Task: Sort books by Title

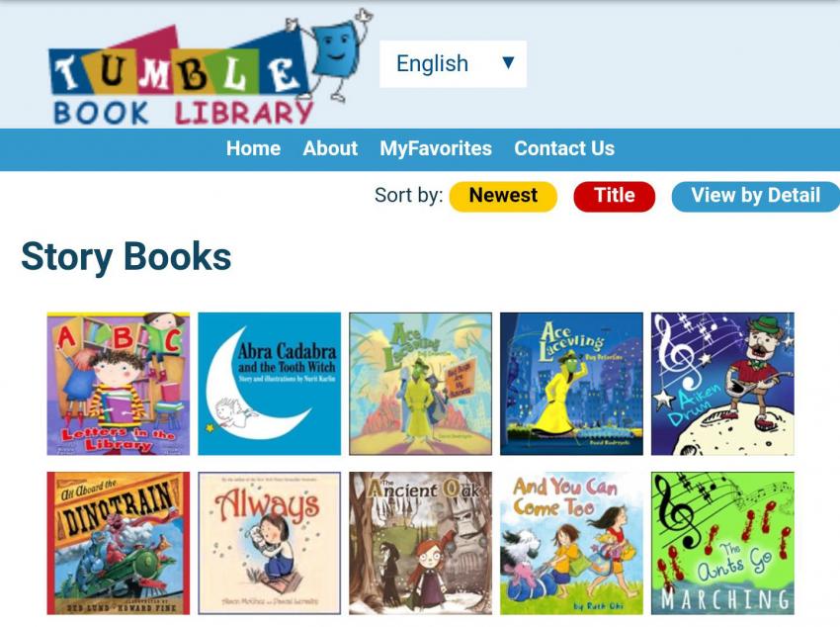Action: pyautogui.click(x=614, y=196)
